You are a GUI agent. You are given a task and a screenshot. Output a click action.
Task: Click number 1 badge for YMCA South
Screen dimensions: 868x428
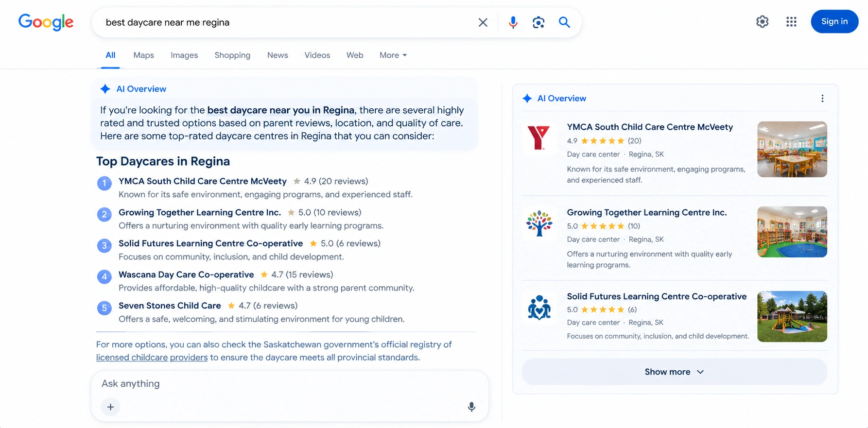tap(104, 183)
